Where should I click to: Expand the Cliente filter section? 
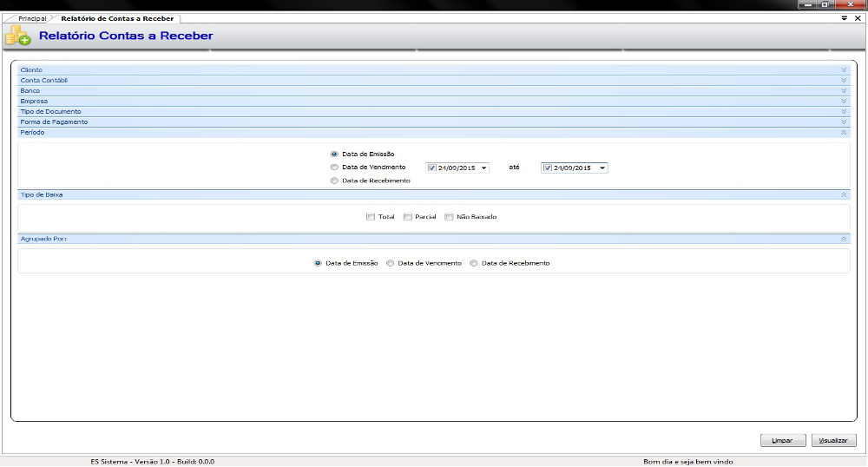(x=843, y=69)
